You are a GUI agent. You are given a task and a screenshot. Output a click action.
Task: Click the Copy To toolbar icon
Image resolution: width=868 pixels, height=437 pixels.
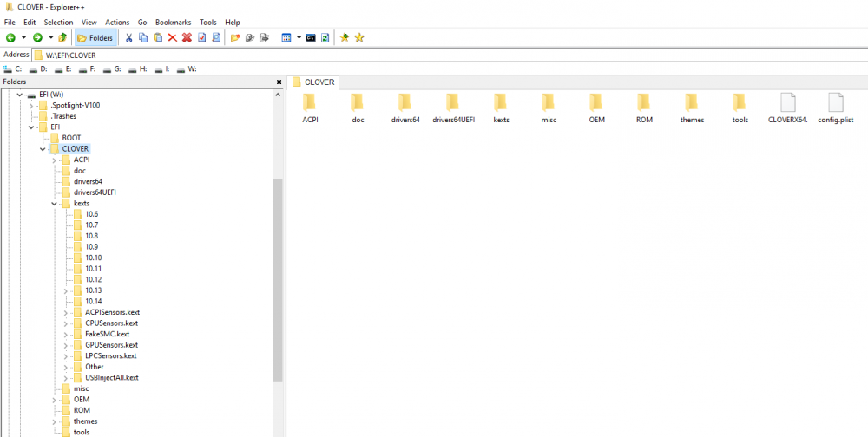tap(250, 37)
